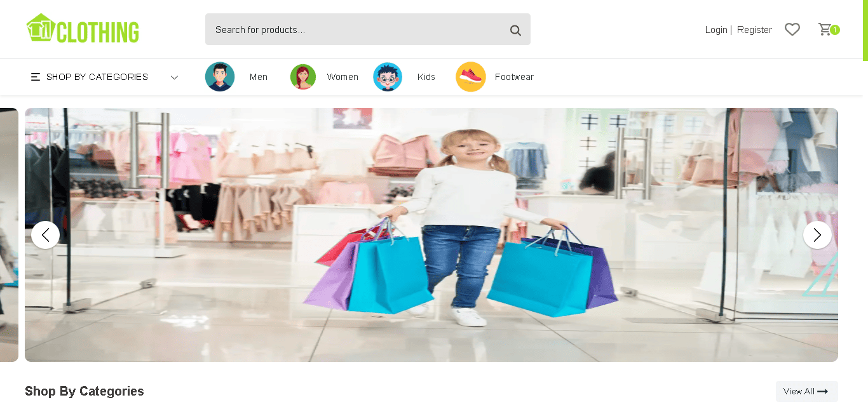Click the Login link
Viewport: 868px width, 407px height.
pos(716,30)
